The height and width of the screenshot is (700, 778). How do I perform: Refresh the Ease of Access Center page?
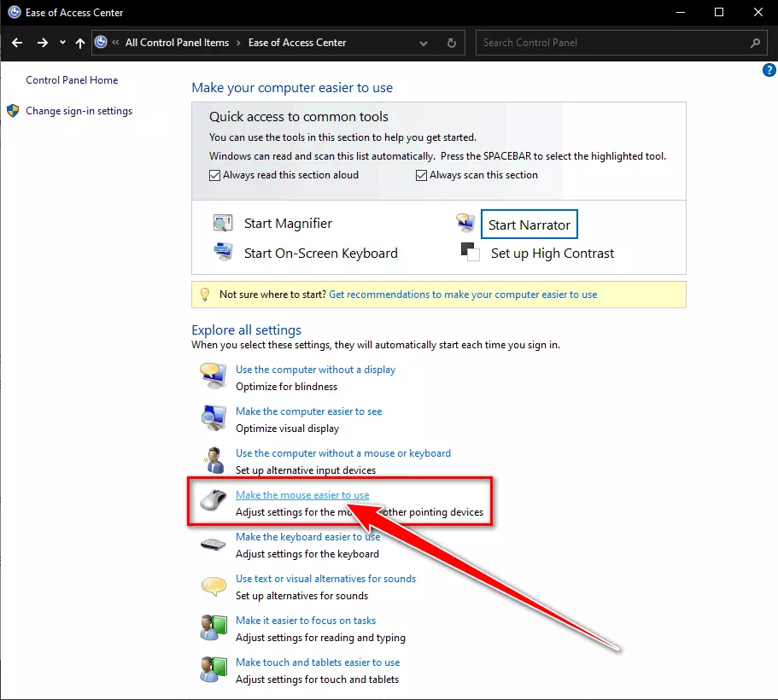[452, 43]
